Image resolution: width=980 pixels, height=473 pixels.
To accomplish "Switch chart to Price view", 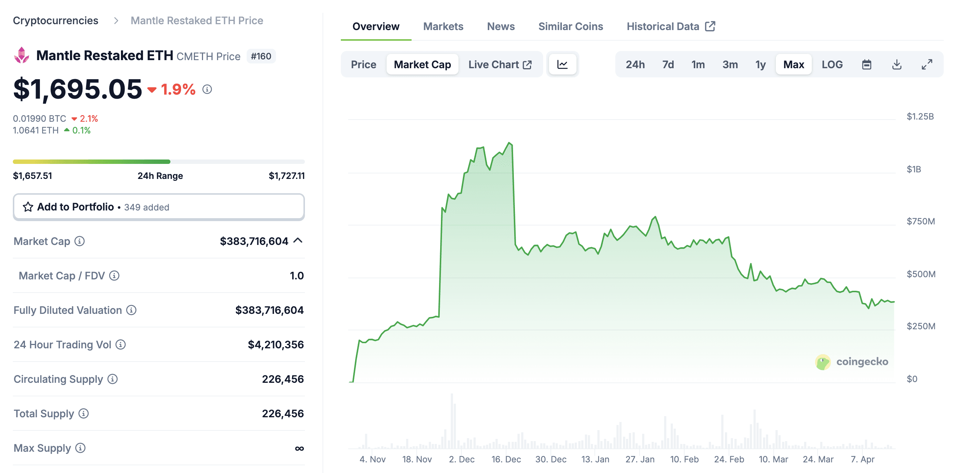I will coord(363,64).
